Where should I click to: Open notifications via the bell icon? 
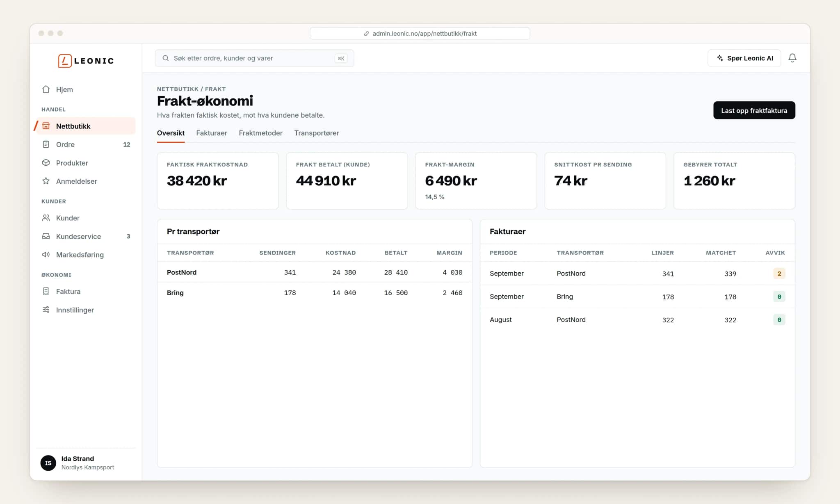(x=792, y=58)
